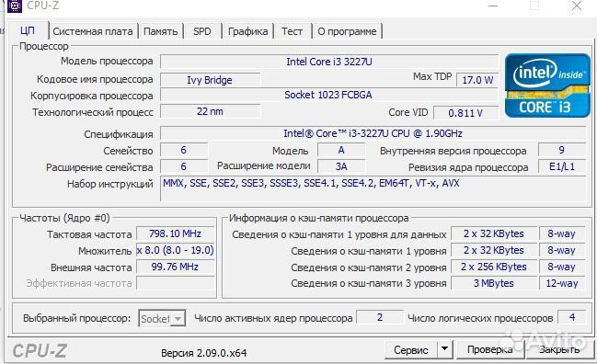Image resolution: width=597 pixels, height=364 pixels.
Task: Click the Сервис button
Action: point(411,349)
